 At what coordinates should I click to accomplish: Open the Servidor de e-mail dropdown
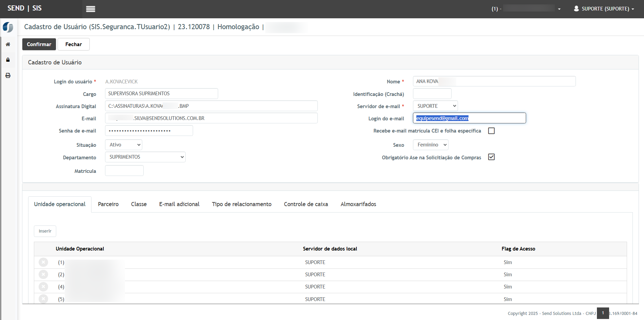(435, 106)
